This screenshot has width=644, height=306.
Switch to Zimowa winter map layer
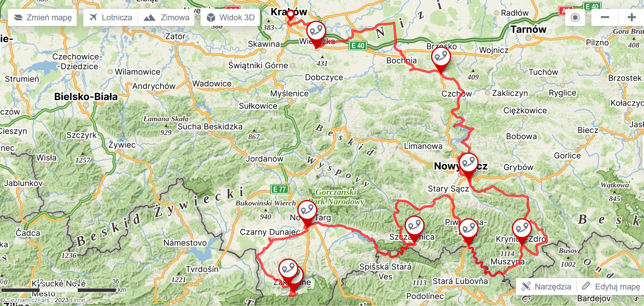(167, 18)
